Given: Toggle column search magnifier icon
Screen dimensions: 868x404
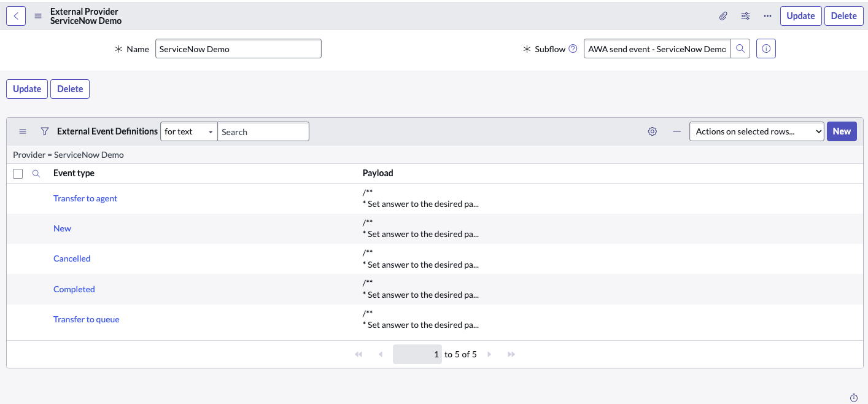Looking at the screenshot, I should pyautogui.click(x=36, y=174).
